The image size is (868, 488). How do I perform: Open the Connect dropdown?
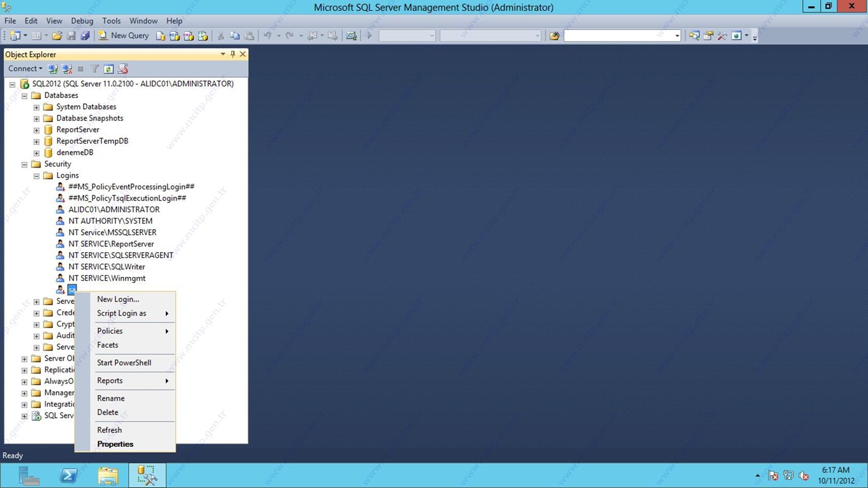click(25, 69)
